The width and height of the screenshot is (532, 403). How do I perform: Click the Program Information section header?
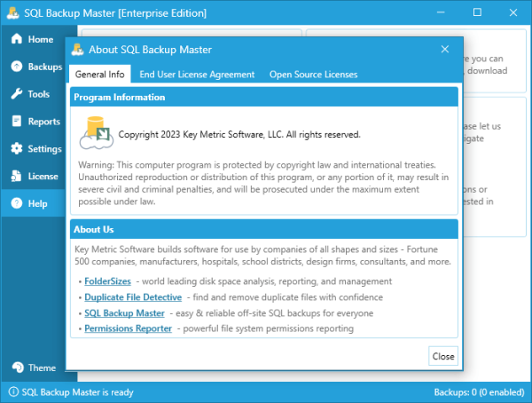[264, 97]
